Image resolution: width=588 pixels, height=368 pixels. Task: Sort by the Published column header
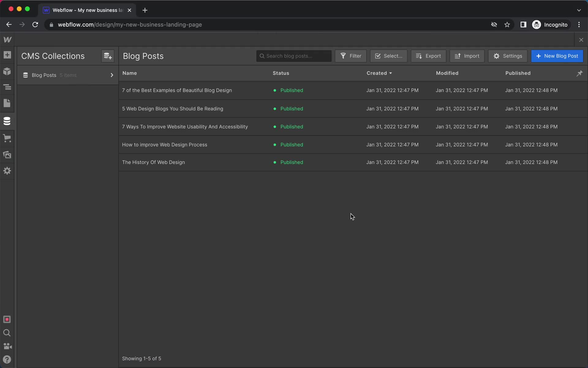pos(518,73)
